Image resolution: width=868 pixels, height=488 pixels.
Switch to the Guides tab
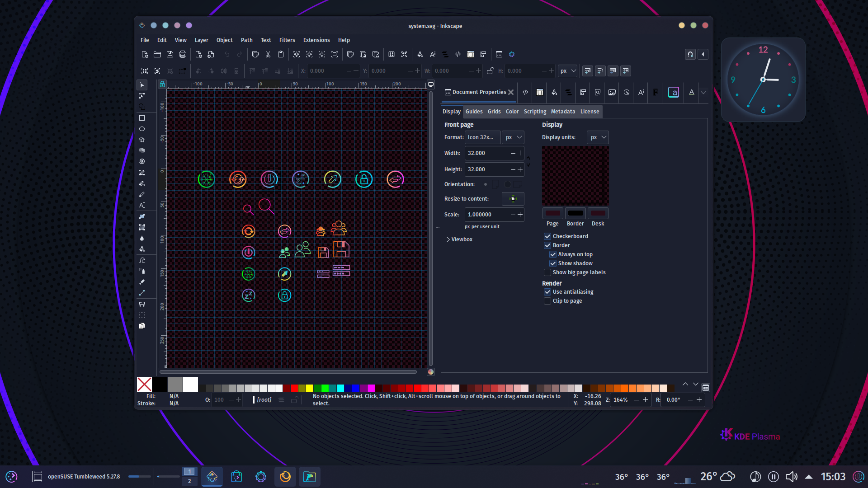pyautogui.click(x=474, y=112)
